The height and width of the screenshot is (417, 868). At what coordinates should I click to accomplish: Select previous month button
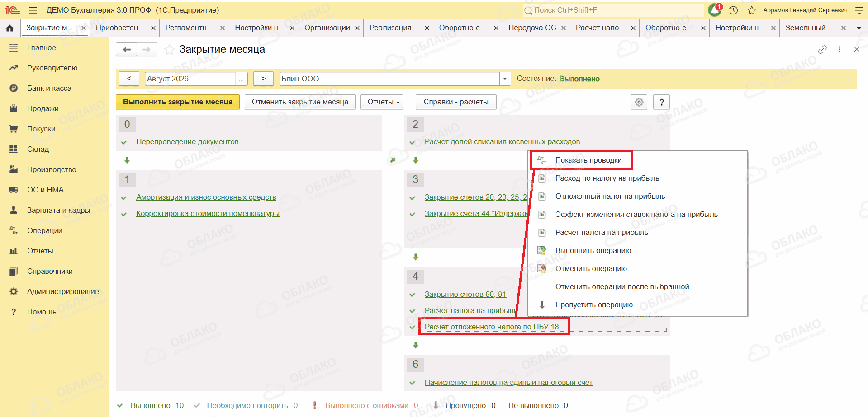[x=129, y=79]
